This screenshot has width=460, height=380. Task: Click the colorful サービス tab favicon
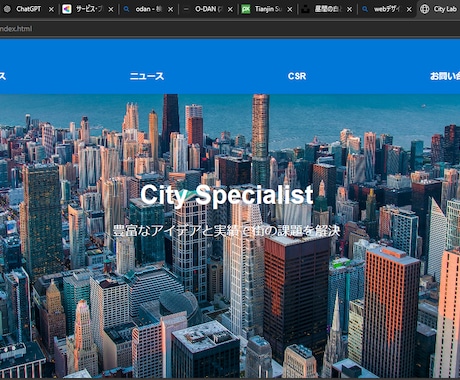tap(67, 9)
